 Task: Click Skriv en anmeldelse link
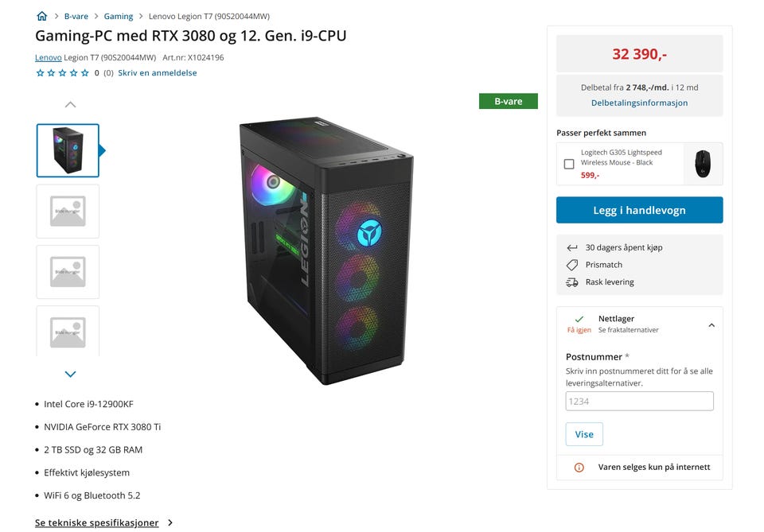coord(158,73)
